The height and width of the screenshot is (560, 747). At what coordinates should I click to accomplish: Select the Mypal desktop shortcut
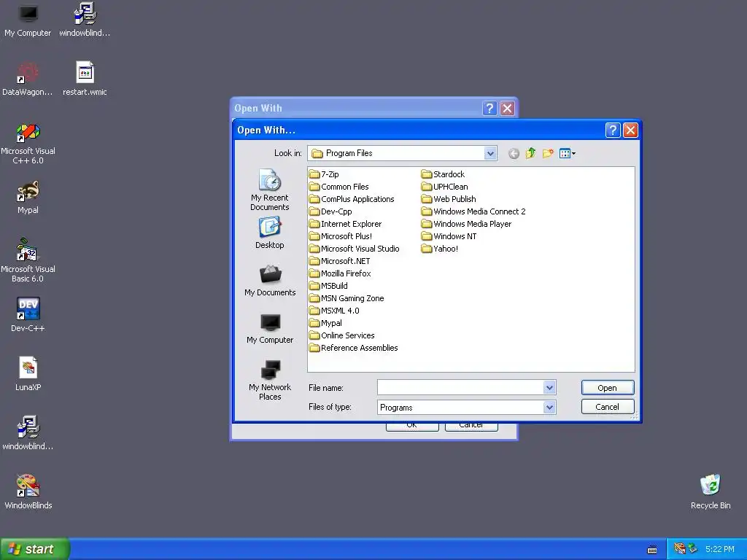pos(28,197)
